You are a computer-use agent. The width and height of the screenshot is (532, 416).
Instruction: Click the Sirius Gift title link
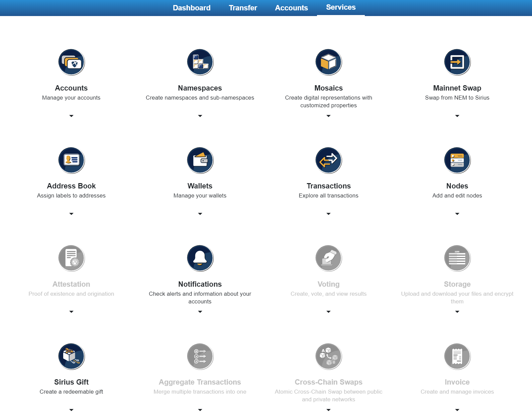point(71,382)
